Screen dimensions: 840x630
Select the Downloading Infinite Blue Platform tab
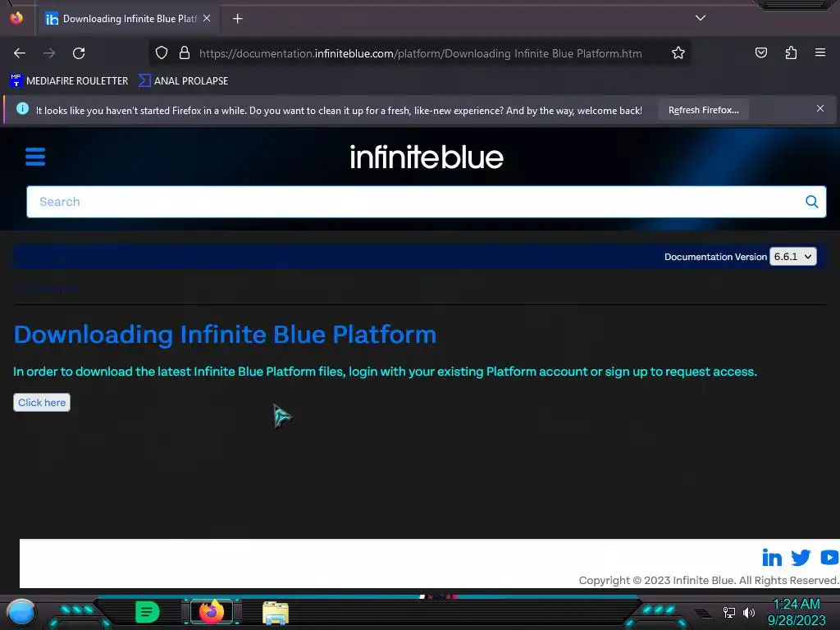[x=129, y=19]
